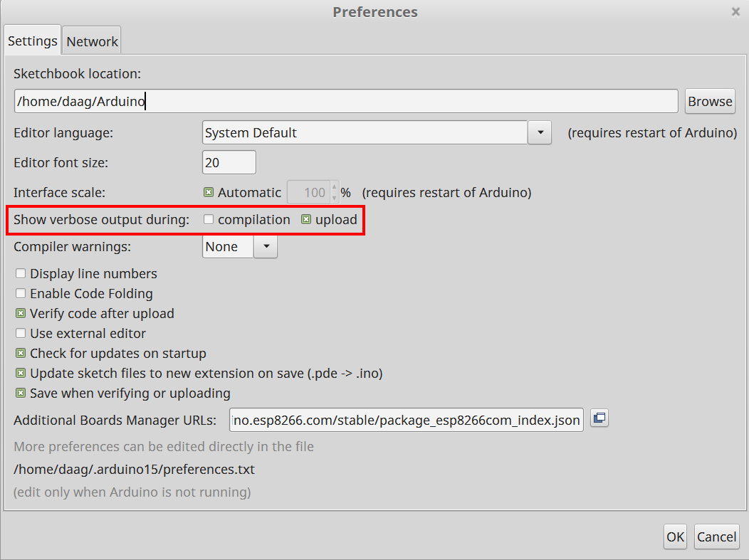
Task: Click the Interface scale label
Action: pyautogui.click(x=59, y=192)
